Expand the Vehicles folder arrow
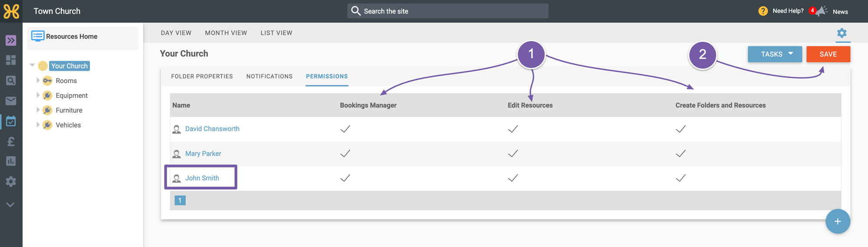The width and height of the screenshot is (868, 247). pyautogui.click(x=38, y=125)
